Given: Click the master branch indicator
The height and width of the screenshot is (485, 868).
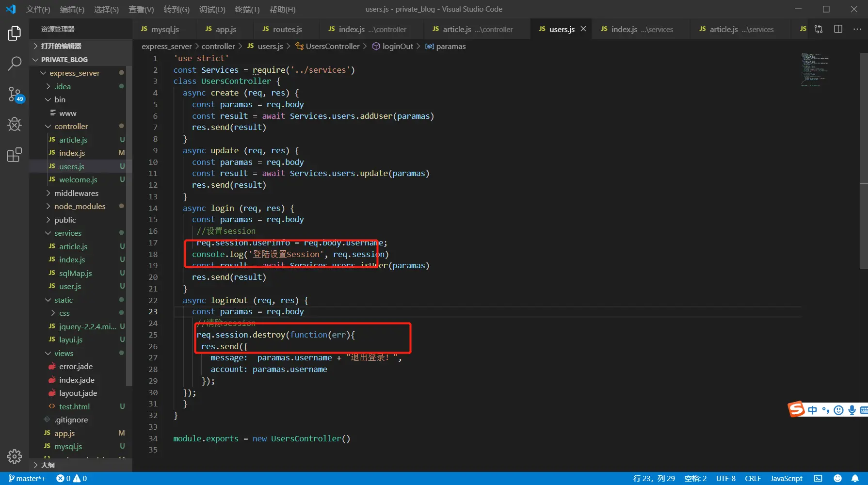Looking at the screenshot, I should [27, 478].
